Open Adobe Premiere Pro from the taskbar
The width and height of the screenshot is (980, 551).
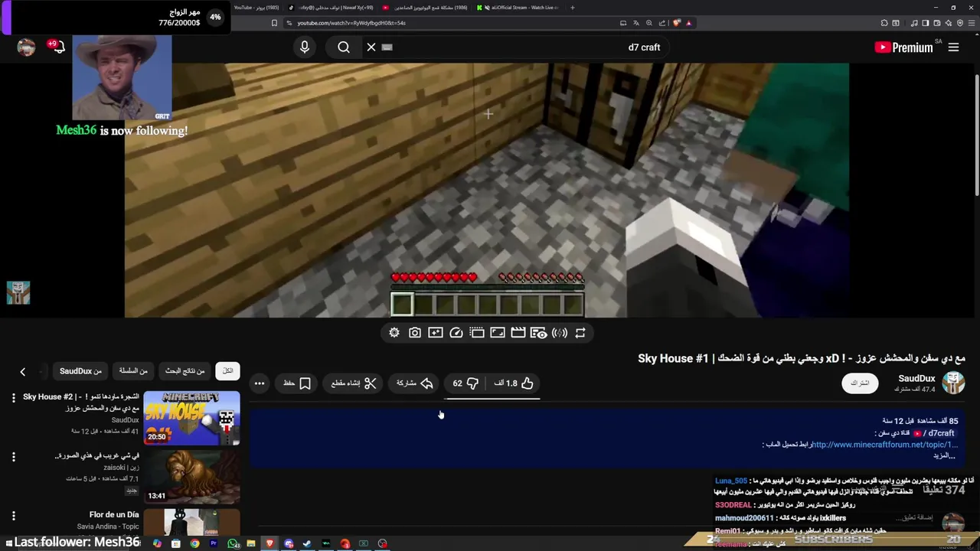click(x=214, y=544)
